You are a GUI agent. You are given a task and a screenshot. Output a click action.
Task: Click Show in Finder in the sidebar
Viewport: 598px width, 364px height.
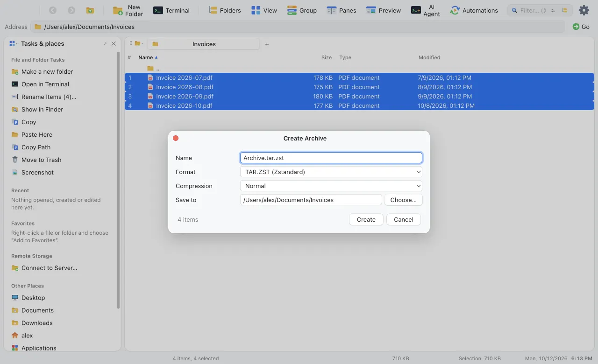pos(37,109)
